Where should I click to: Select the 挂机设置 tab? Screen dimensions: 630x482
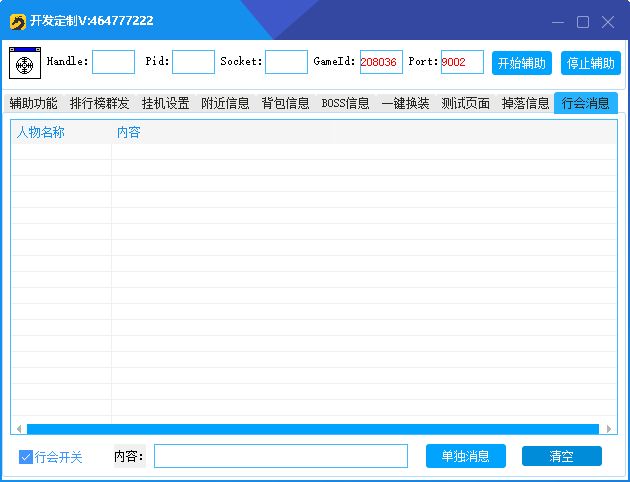click(x=165, y=103)
